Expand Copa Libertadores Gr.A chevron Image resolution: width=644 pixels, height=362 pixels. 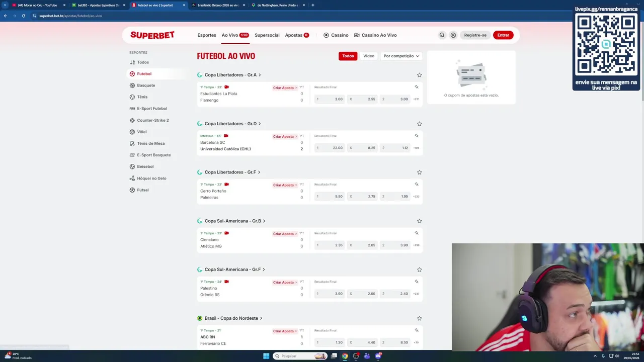coord(260,75)
